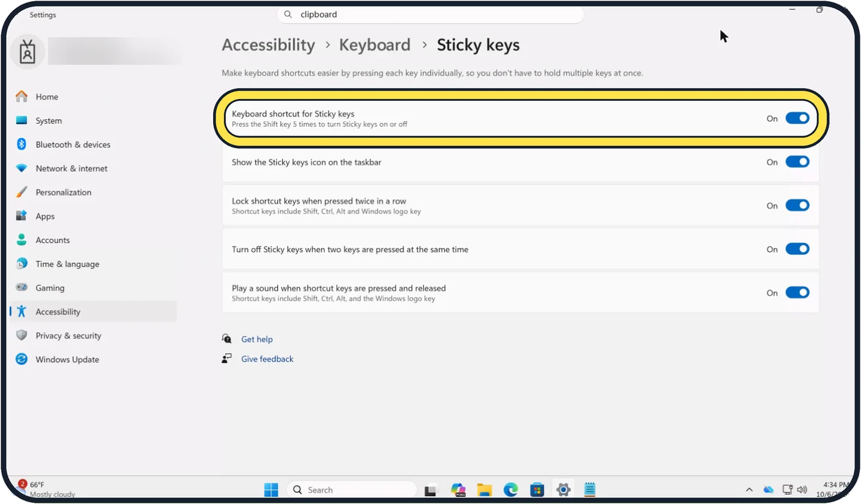
Task: Open Notepad from the taskbar
Action: pyautogui.click(x=590, y=490)
